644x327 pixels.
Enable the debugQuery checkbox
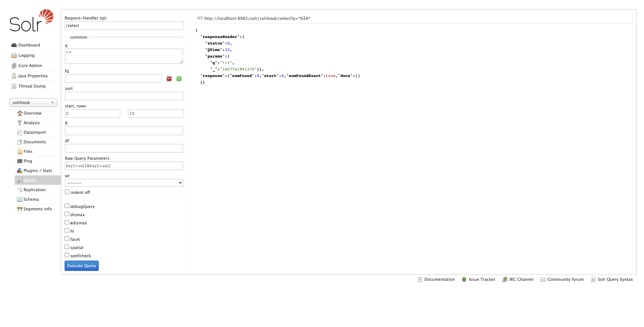click(67, 206)
